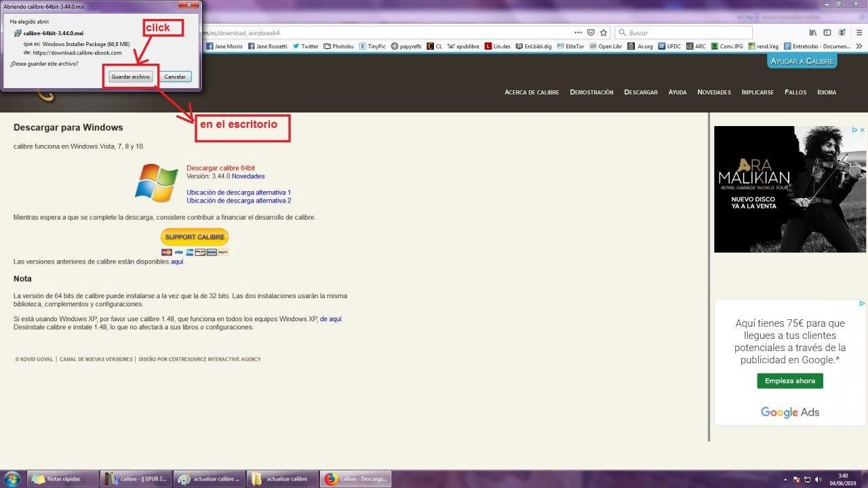
Task: Open the Idioma language menu
Action: [827, 92]
